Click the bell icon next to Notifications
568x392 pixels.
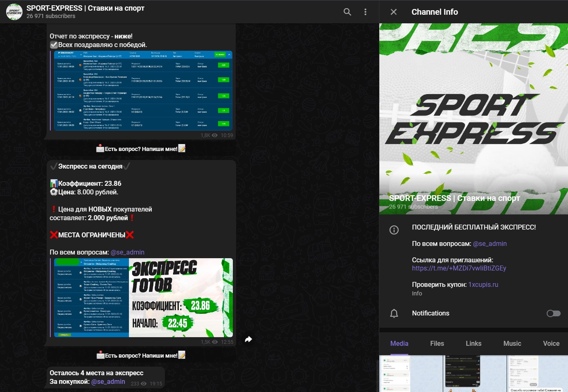click(394, 313)
